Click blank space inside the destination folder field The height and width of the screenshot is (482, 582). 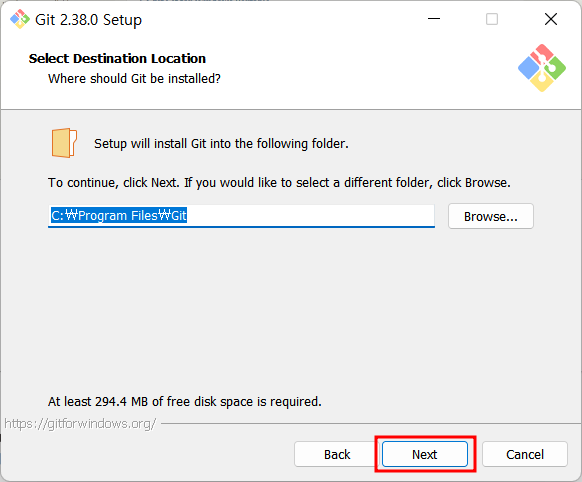tap(310, 216)
